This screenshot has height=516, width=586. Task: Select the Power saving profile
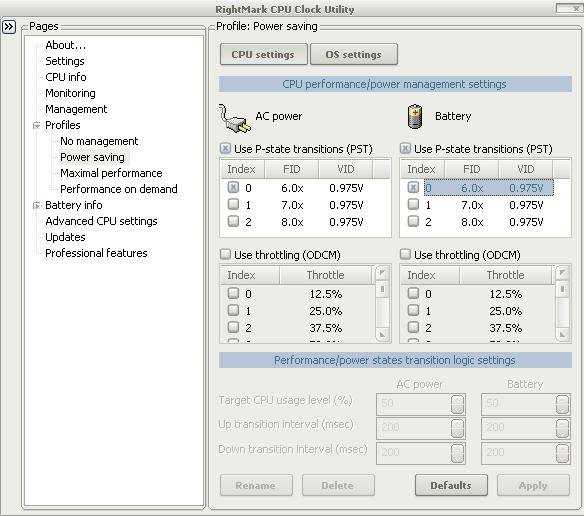coord(92,157)
